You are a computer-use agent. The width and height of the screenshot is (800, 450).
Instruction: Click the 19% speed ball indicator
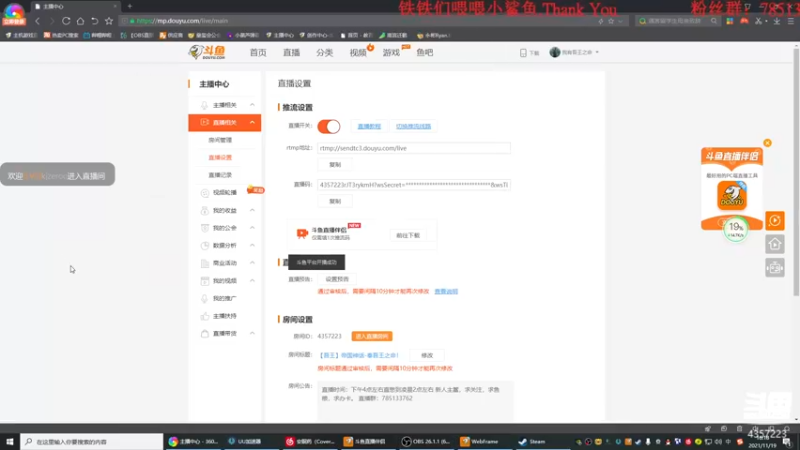pos(736,229)
